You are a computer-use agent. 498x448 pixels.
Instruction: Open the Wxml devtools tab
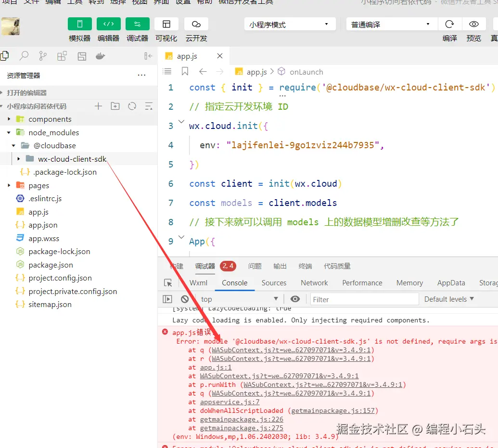199,283
